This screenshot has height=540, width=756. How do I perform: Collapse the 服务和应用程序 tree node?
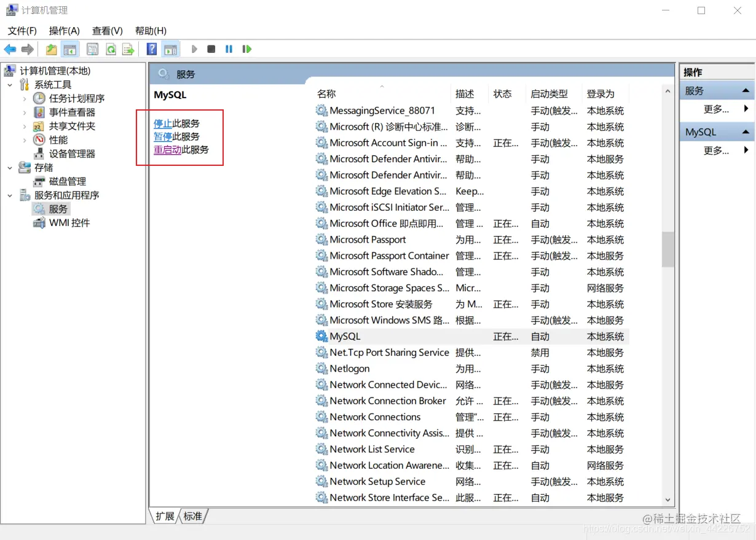click(x=10, y=195)
